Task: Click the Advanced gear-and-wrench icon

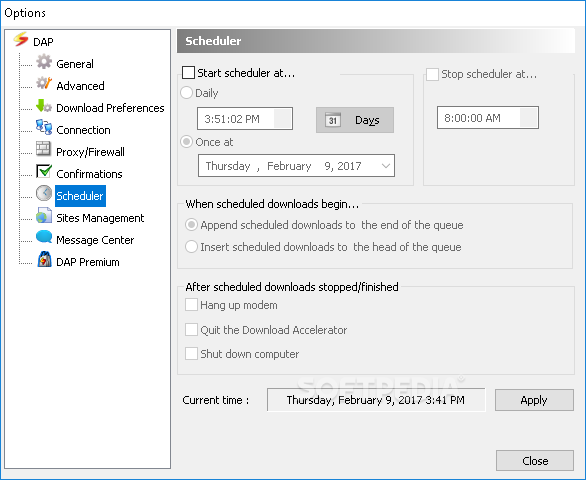Action: [x=44, y=83]
